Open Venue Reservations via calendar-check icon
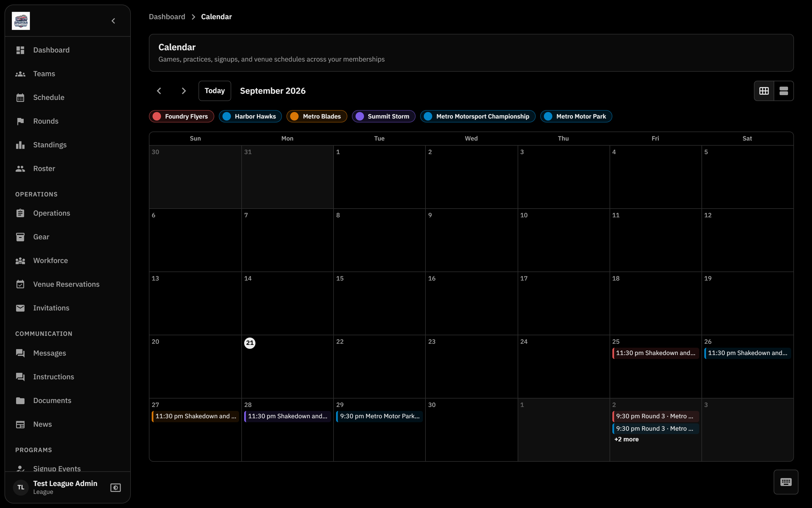 (x=21, y=284)
